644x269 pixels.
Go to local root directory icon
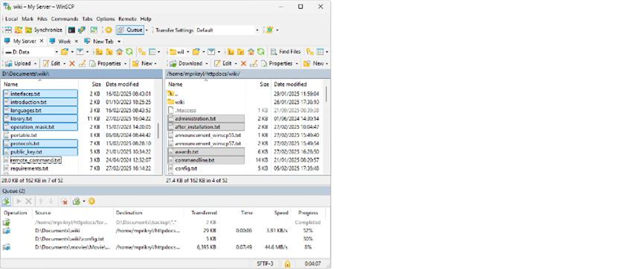(x=109, y=52)
